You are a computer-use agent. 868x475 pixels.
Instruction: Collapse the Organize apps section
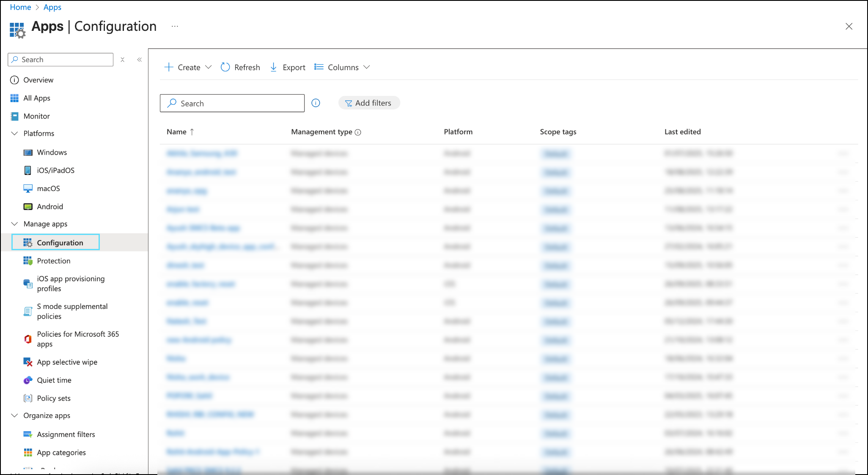click(x=14, y=415)
